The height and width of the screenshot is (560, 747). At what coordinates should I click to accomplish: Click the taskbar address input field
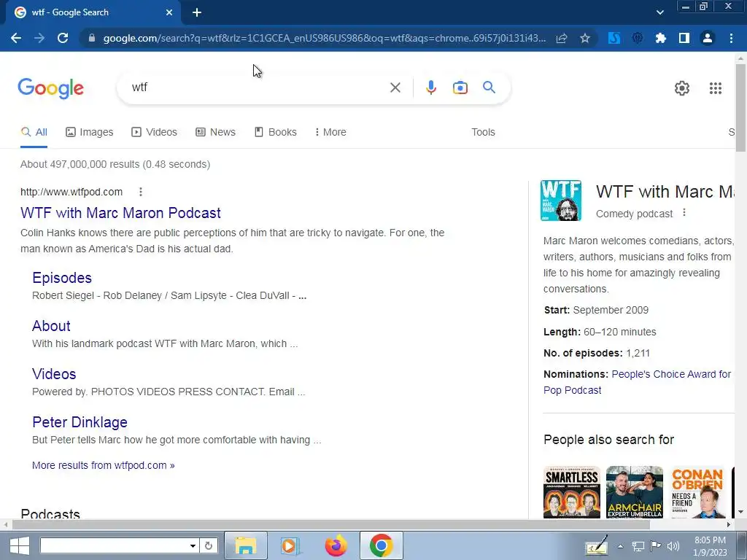pos(115,545)
